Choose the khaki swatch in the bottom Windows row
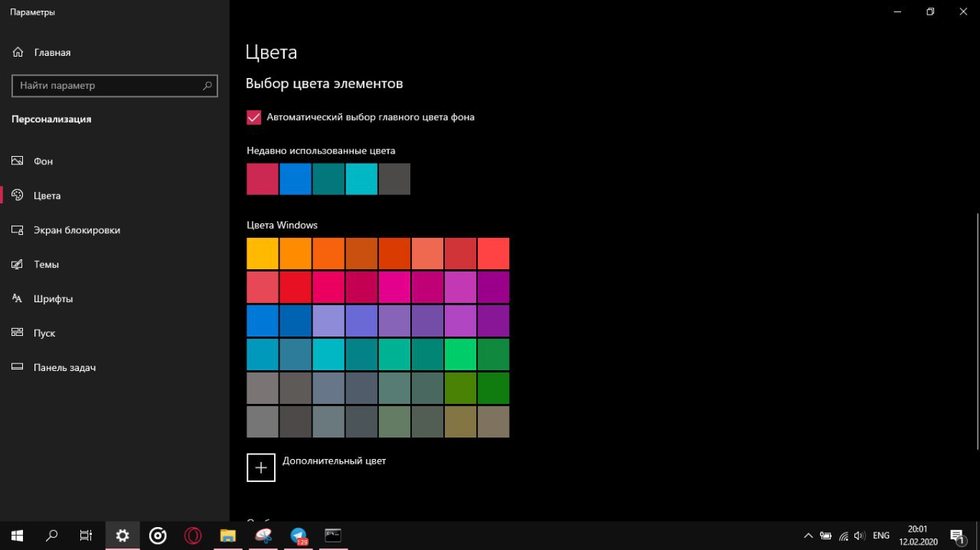 pos(460,422)
